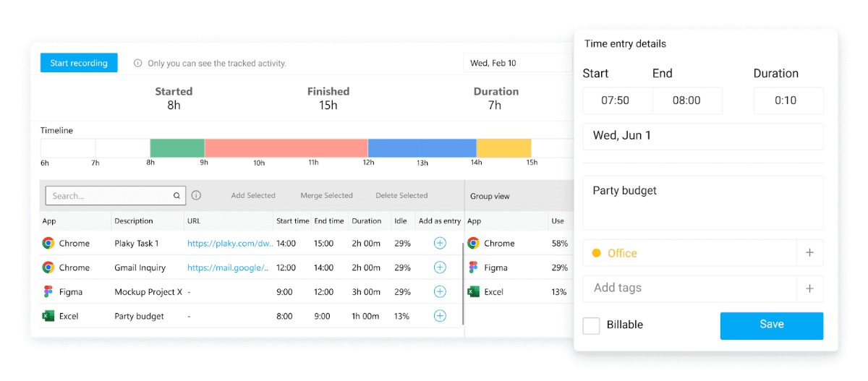This screenshot has width=868, height=381.
Task: Click the Gmail Inquiry description cell
Action: point(140,267)
